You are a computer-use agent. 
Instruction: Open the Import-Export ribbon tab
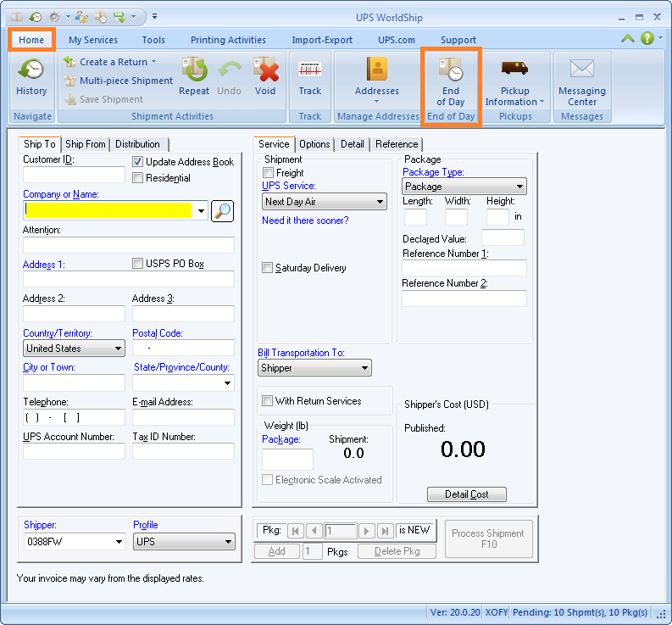[322, 40]
